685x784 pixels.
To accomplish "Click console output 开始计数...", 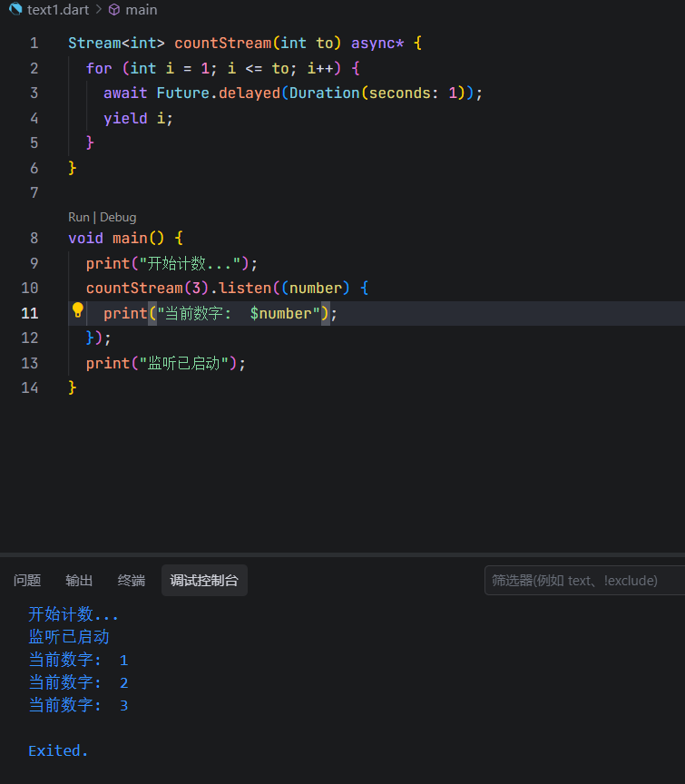I will click(x=73, y=614).
